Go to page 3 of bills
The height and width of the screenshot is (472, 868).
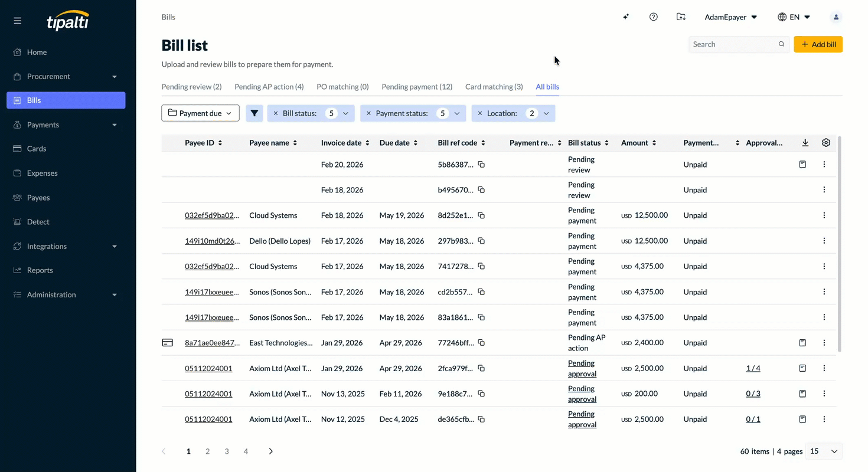click(227, 451)
